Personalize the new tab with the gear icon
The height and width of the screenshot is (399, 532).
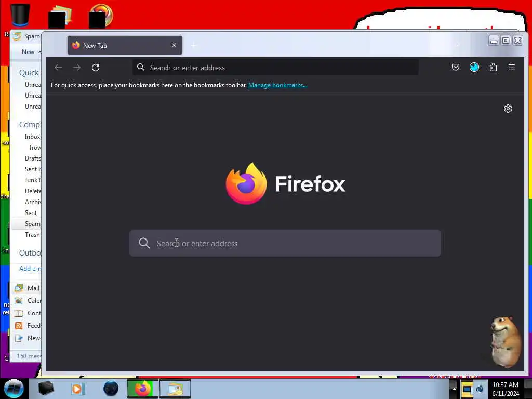(x=508, y=109)
